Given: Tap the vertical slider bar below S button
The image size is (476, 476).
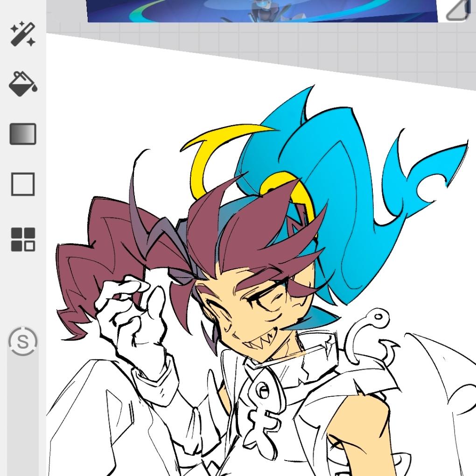Looking at the screenshot, I should coord(23,416).
